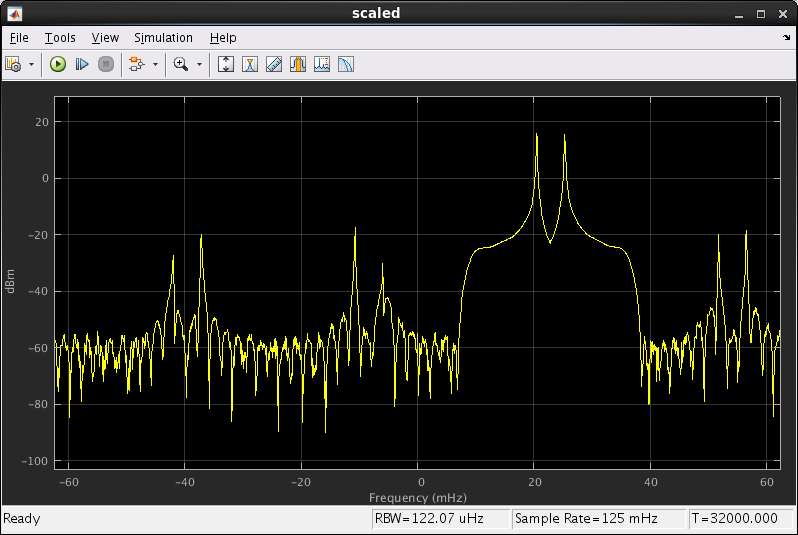Open the zoom tool dropdown arrow
798x535 pixels.
pyautogui.click(x=199, y=64)
